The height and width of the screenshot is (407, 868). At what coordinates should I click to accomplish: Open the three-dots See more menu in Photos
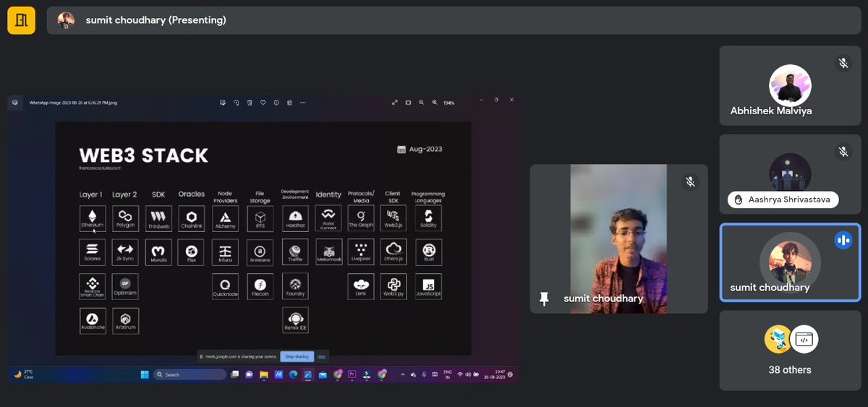pos(305,103)
